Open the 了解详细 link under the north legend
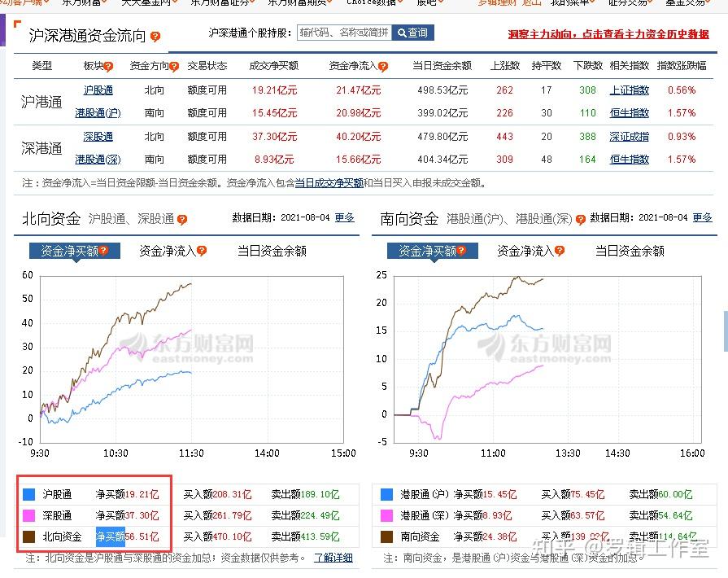Viewport: 728px width, 578px height. [333, 558]
